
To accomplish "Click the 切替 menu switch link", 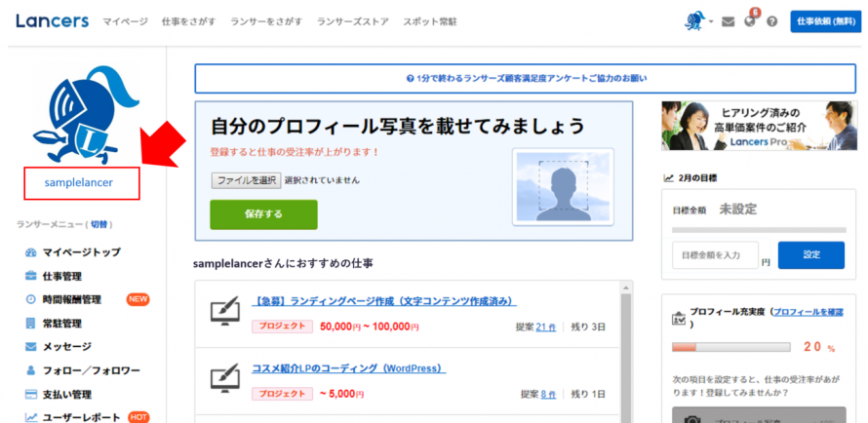I will coord(99,224).
